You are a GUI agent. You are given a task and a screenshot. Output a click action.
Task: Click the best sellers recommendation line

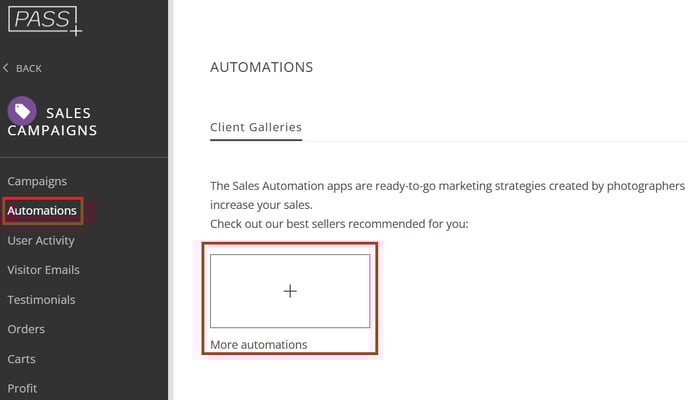click(x=339, y=224)
